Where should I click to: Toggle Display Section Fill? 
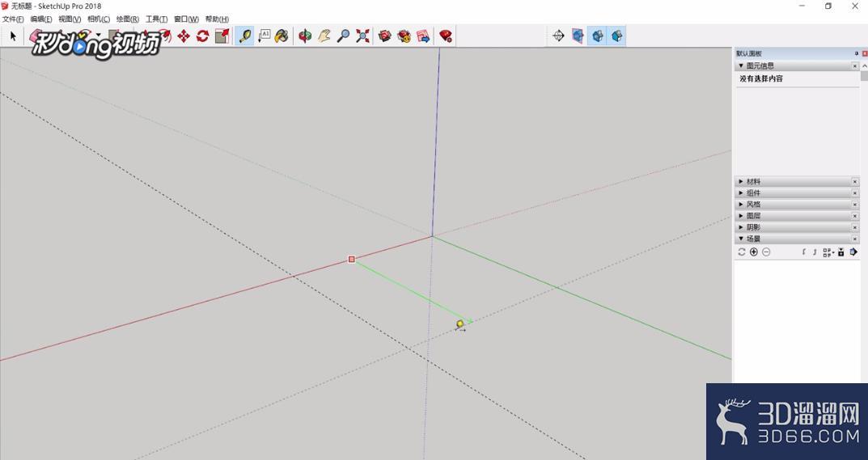tap(616, 36)
